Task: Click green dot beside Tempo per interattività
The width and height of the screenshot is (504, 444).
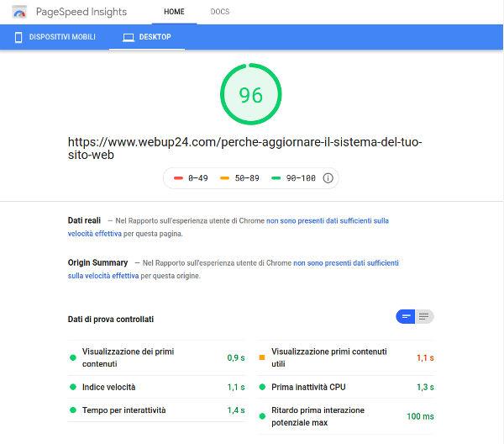Action: coord(73,410)
